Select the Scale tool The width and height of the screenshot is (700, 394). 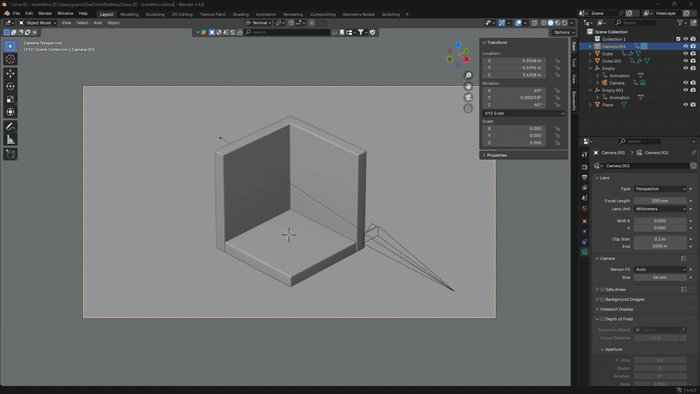10,99
